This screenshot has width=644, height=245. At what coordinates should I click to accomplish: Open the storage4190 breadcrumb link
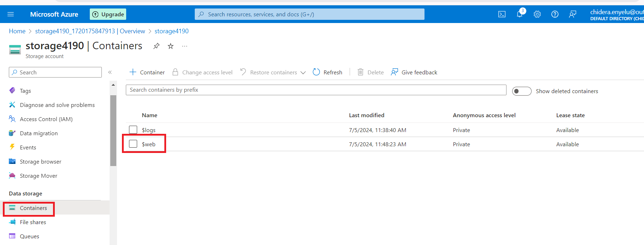(x=171, y=31)
